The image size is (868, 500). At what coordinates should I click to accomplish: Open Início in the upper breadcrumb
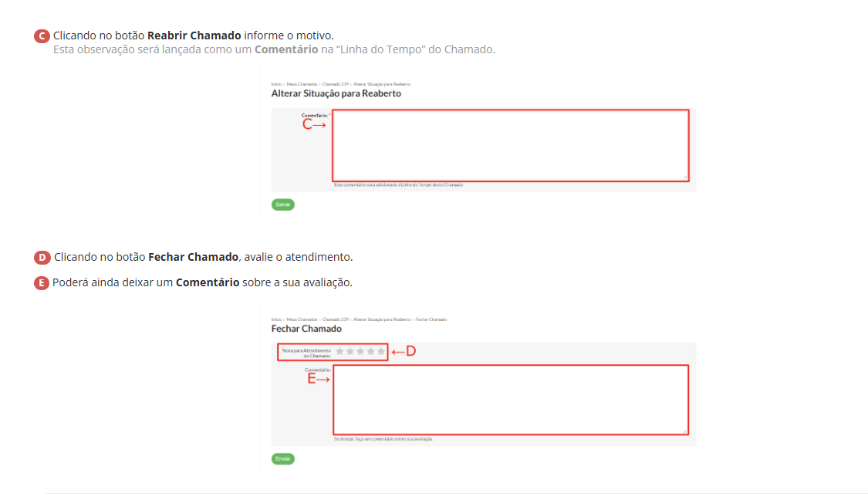point(276,83)
